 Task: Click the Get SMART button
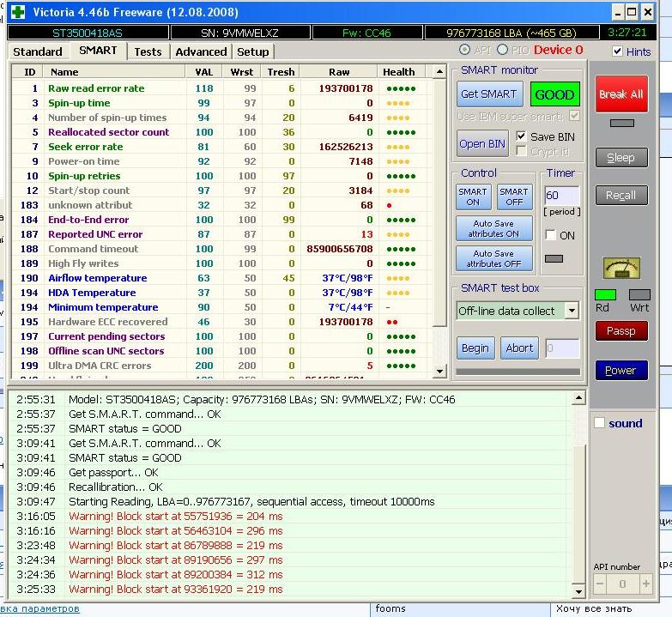488,94
